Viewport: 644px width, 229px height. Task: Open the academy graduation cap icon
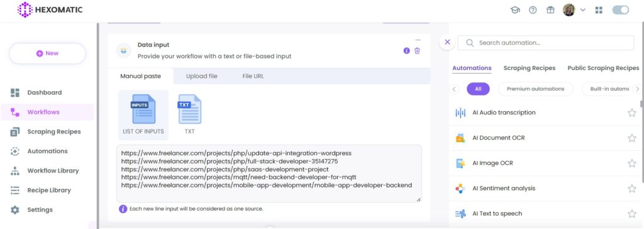pyautogui.click(x=515, y=10)
